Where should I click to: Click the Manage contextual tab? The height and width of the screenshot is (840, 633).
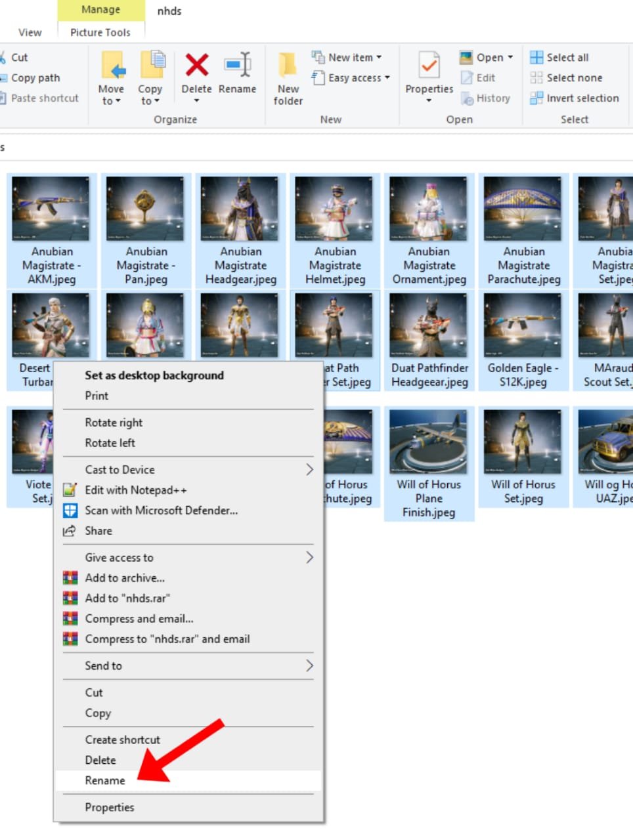[100, 10]
